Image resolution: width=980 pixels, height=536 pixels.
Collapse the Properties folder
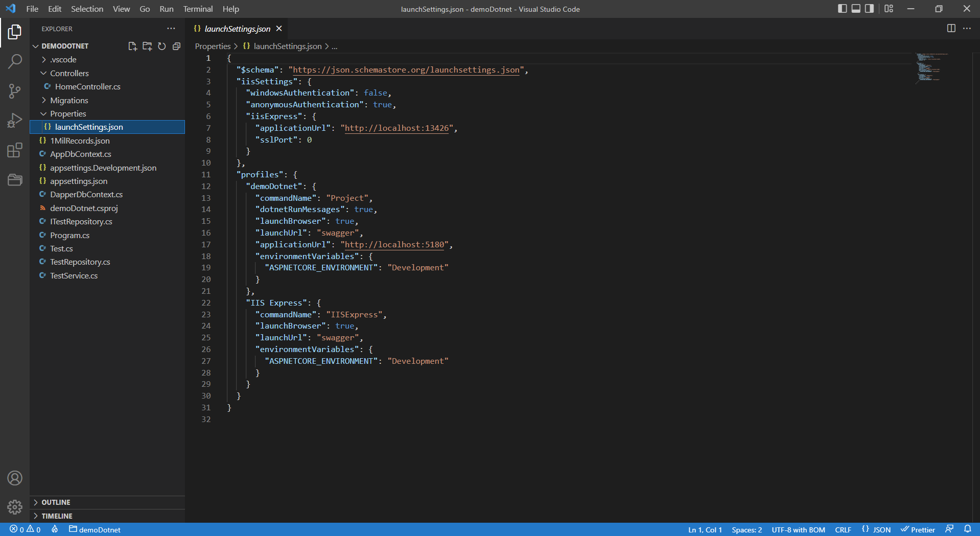tap(67, 113)
